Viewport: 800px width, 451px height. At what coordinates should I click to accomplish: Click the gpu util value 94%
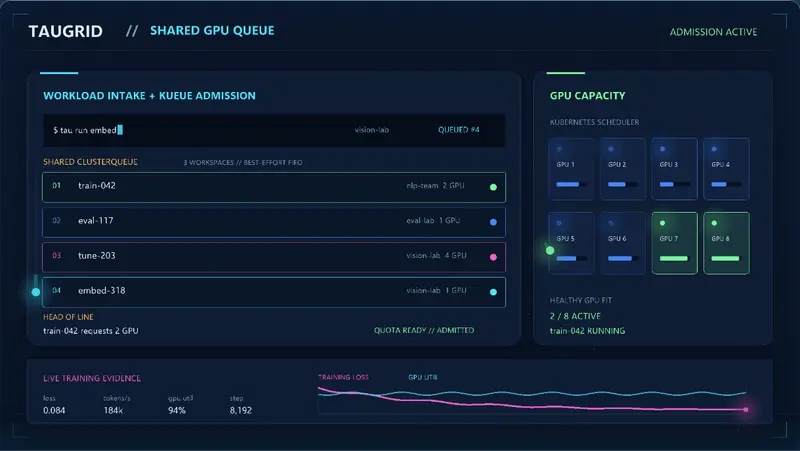pos(177,410)
